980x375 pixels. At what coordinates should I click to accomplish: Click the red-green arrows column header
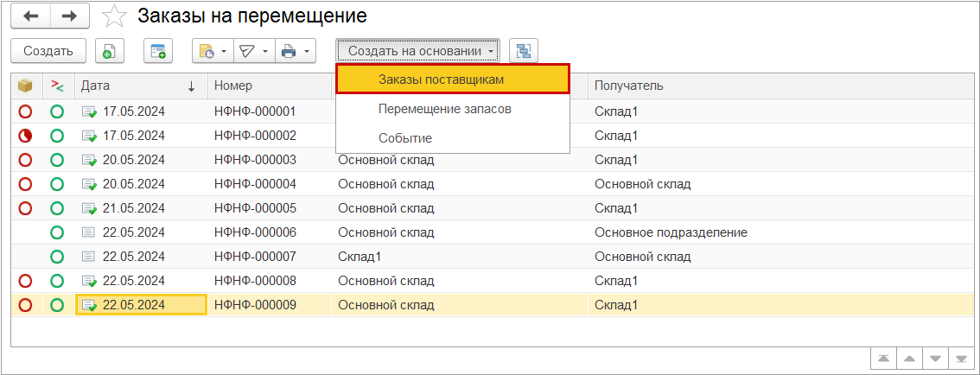[x=57, y=86]
